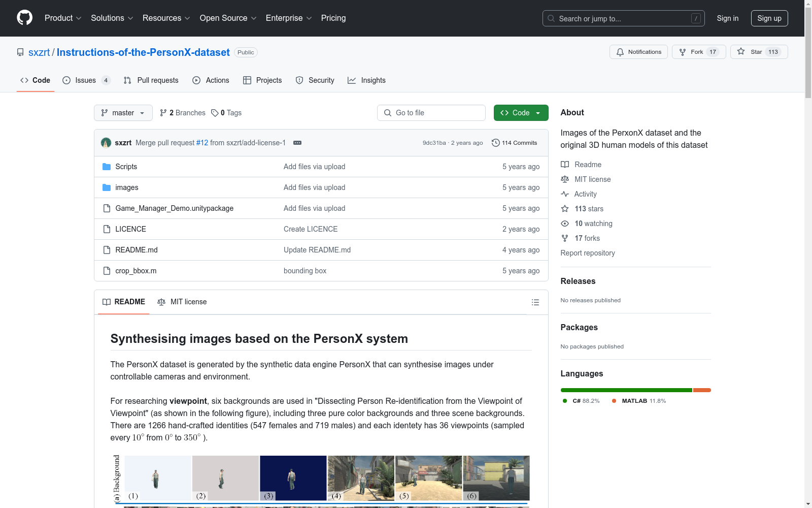812x508 pixels.
Task: Open the README outline icon
Action: click(x=535, y=302)
